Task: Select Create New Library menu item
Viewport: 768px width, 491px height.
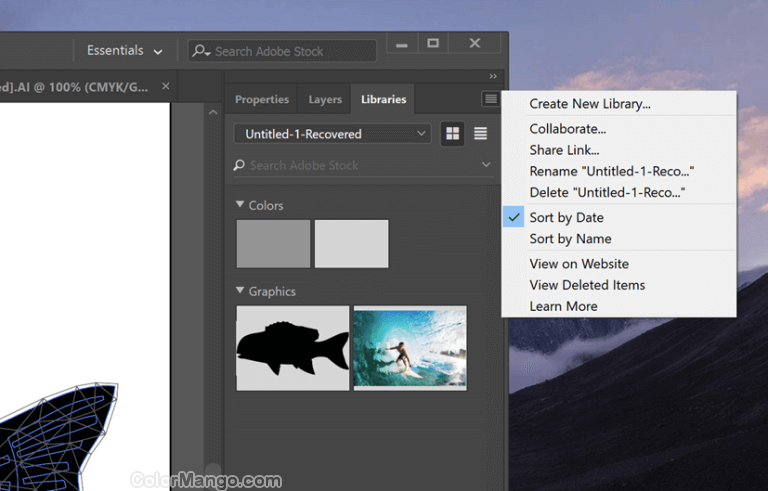Action: (590, 104)
